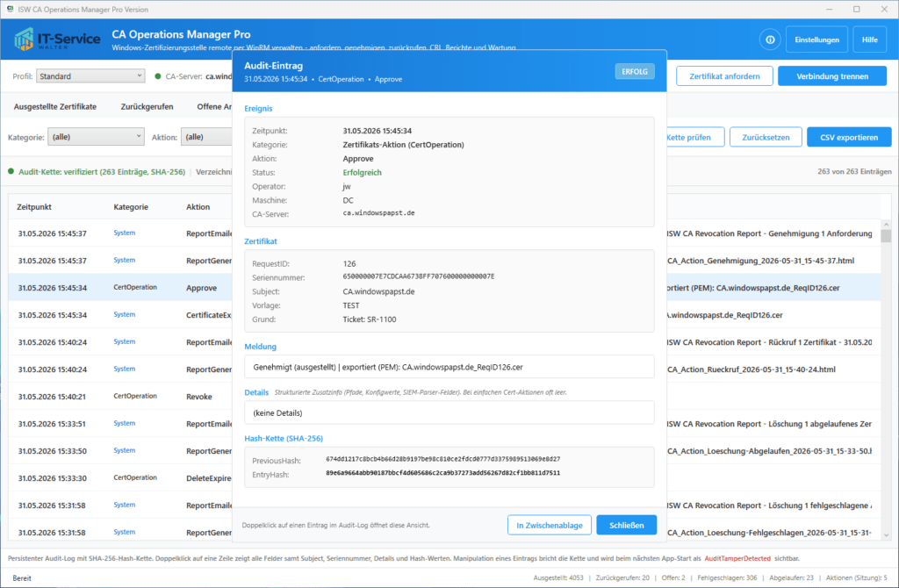Close dialog with Schließen button
Image resolution: width=899 pixels, height=588 pixels.
pyautogui.click(x=626, y=525)
